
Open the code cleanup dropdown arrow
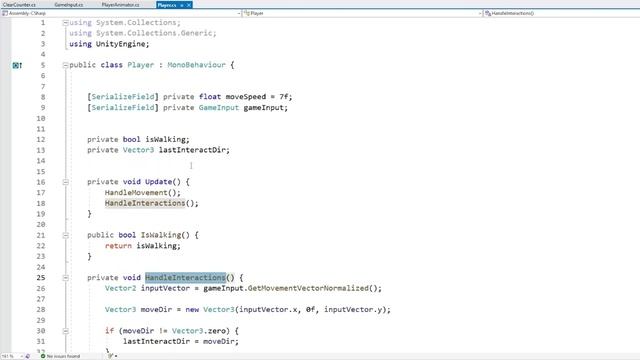(x=116, y=356)
